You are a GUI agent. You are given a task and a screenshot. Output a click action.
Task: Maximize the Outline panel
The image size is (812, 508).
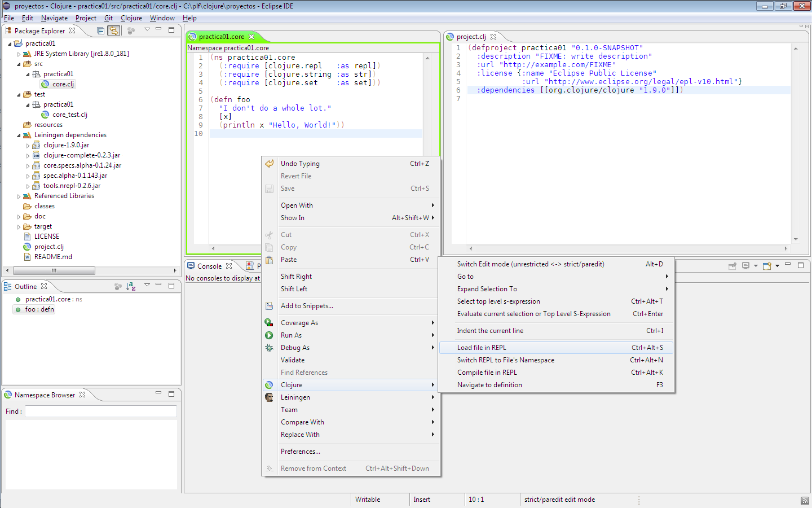coord(171,285)
